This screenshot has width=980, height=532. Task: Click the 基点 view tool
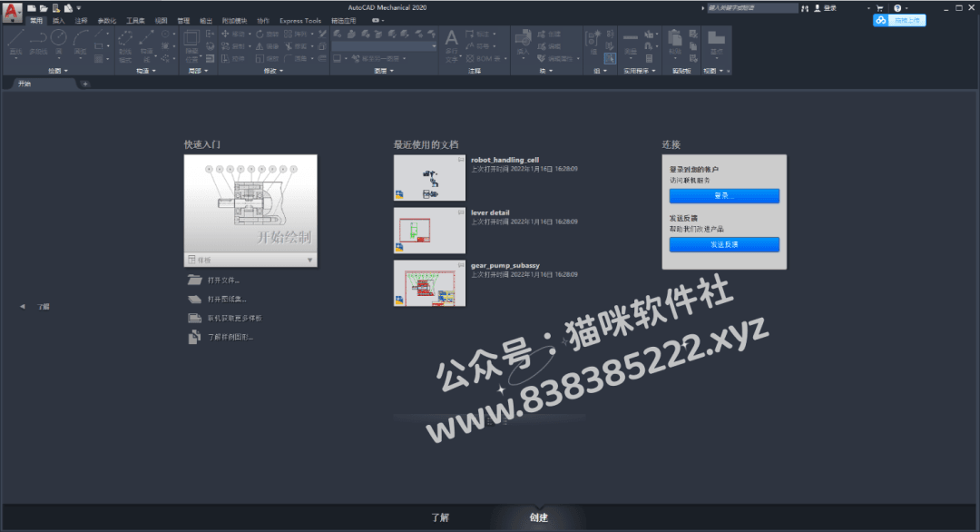pos(716,43)
